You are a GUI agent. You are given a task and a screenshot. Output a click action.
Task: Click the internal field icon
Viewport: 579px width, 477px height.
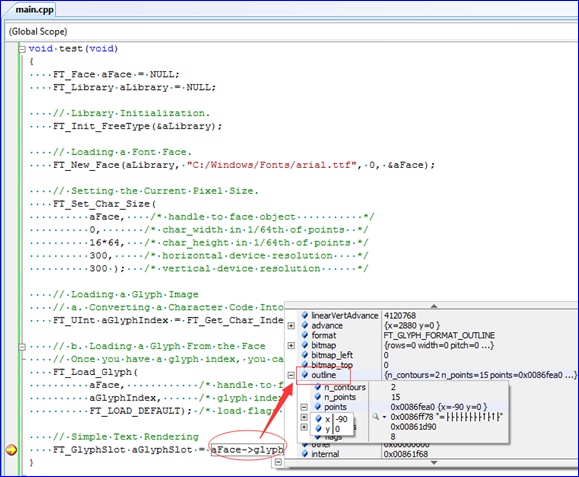(305, 454)
